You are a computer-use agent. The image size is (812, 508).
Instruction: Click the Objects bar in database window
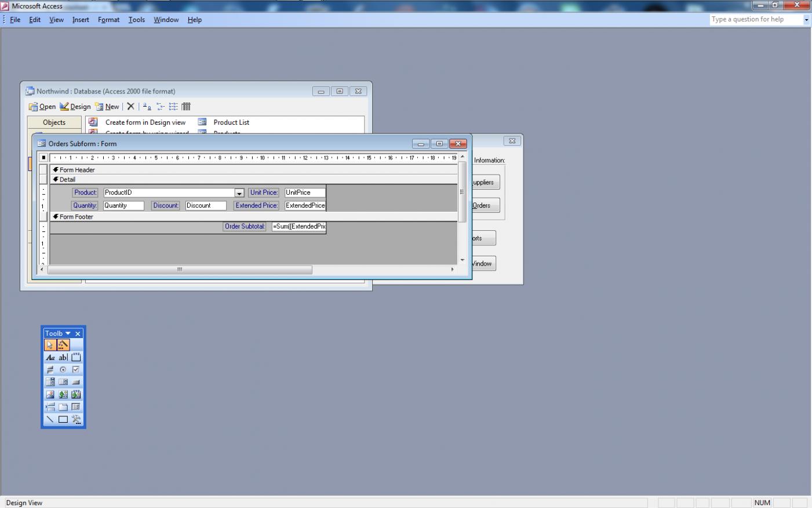[x=54, y=122]
